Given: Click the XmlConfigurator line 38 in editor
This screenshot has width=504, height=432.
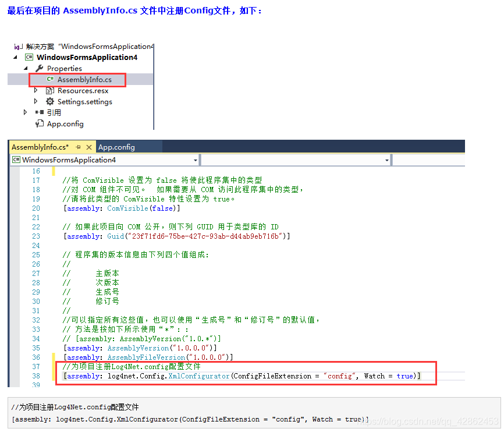Looking at the screenshot, I should 242,376.
